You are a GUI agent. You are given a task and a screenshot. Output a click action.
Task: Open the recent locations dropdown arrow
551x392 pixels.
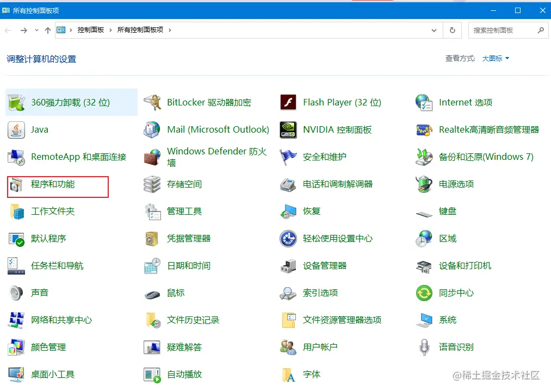[x=36, y=30]
